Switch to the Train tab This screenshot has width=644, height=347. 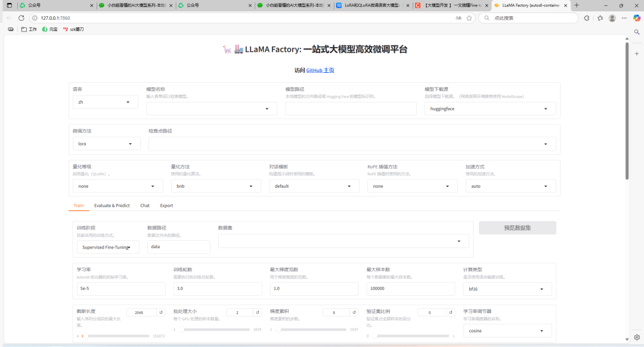[x=79, y=205]
